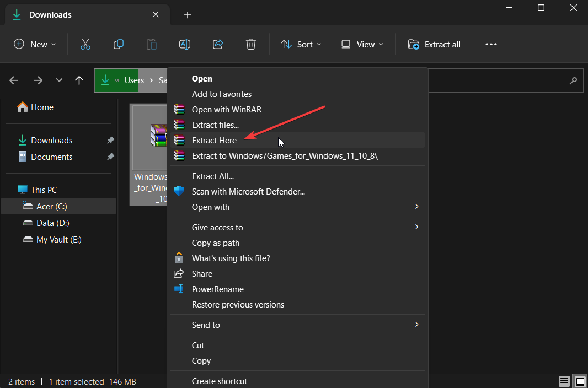
Task: Add a new tab with plus button
Action: coord(188,15)
